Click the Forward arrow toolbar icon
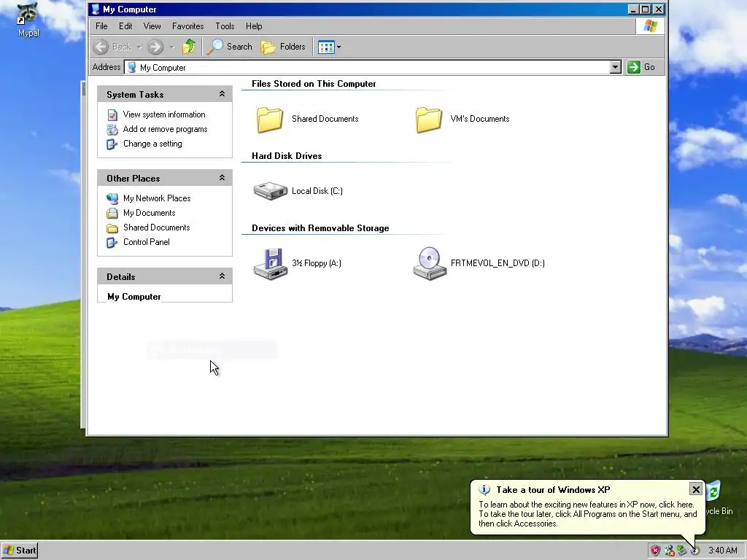The width and height of the screenshot is (747, 560). [x=155, y=47]
